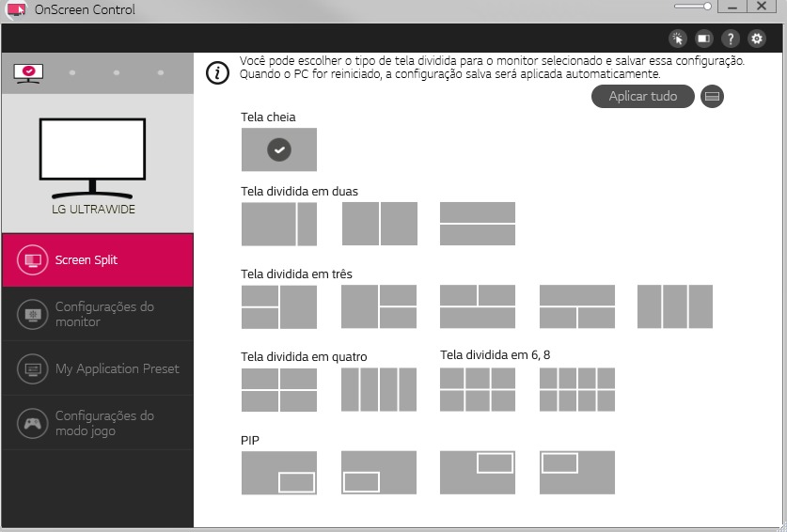Screen dimensions: 787x532
Task: Open Configurações do modo jogo section
Action: coord(98,423)
